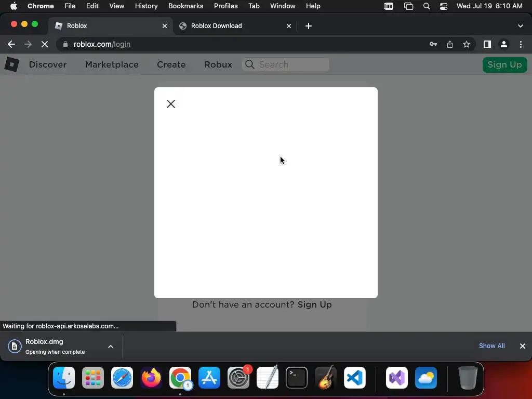The height and width of the screenshot is (399, 532).
Task: Bookmark this page with the star icon
Action: coord(467,44)
